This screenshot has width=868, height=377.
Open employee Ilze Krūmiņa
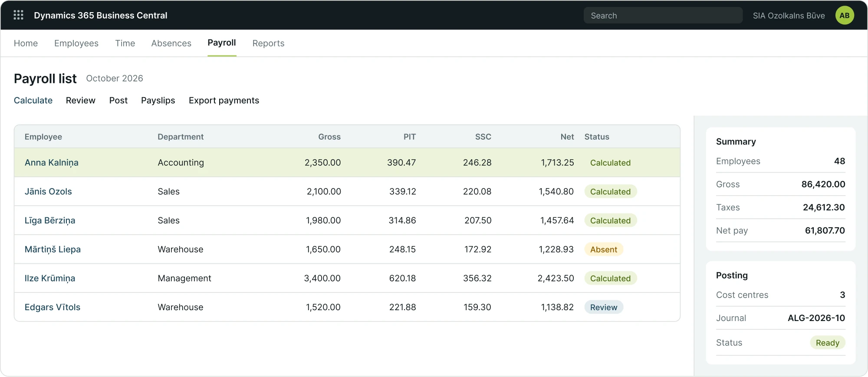pyautogui.click(x=50, y=278)
